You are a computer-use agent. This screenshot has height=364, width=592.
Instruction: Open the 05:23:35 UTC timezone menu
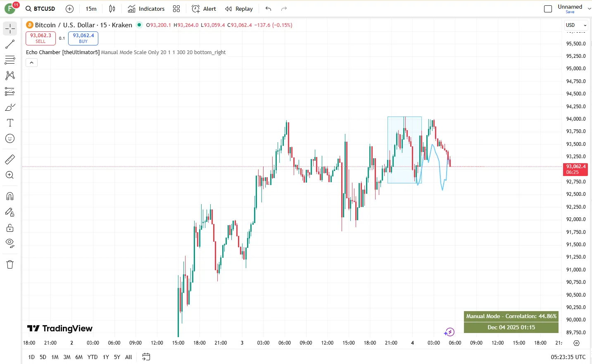click(x=568, y=357)
